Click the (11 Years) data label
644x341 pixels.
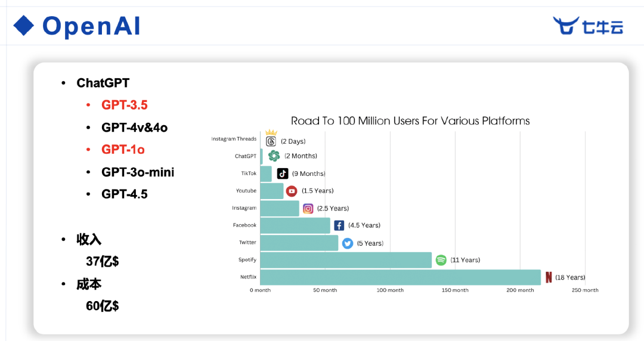[465, 260]
